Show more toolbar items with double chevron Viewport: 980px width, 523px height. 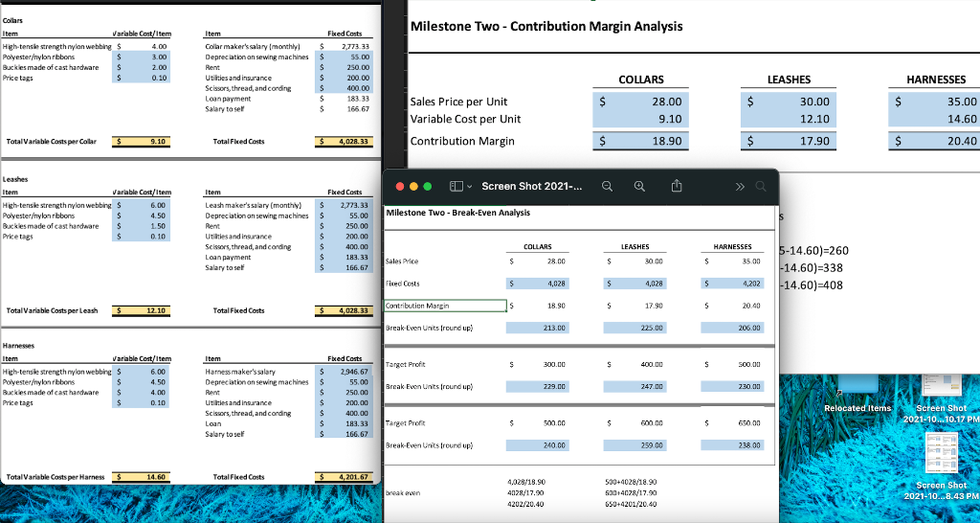(740, 187)
